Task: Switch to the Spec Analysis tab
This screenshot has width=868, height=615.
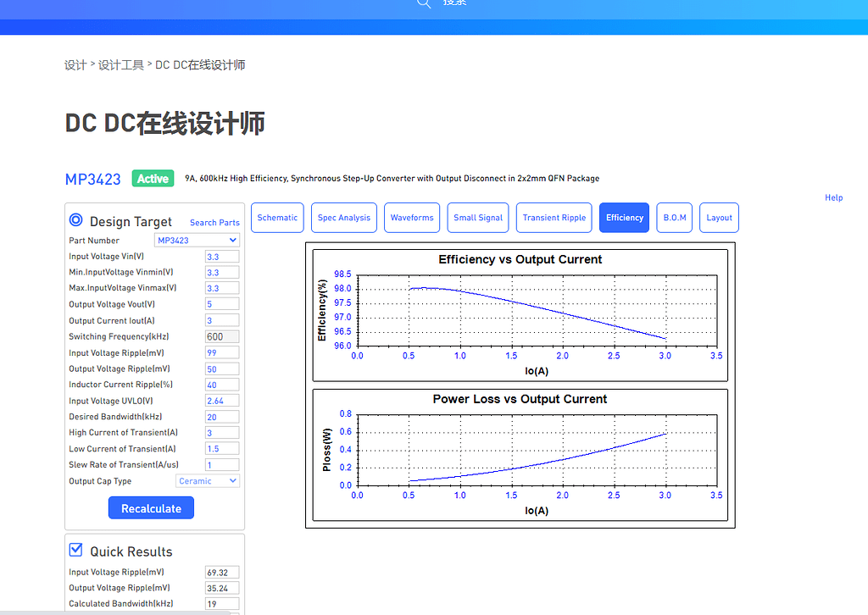Action: click(343, 218)
